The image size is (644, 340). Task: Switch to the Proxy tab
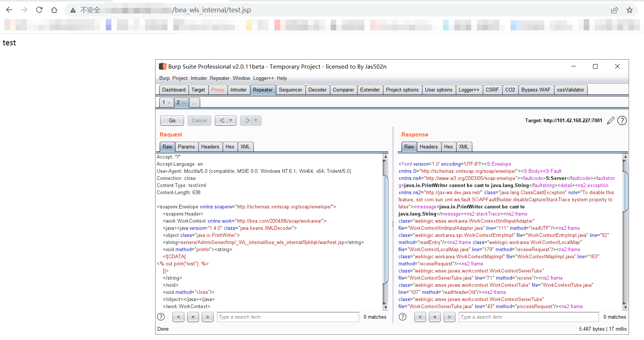pos(218,90)
